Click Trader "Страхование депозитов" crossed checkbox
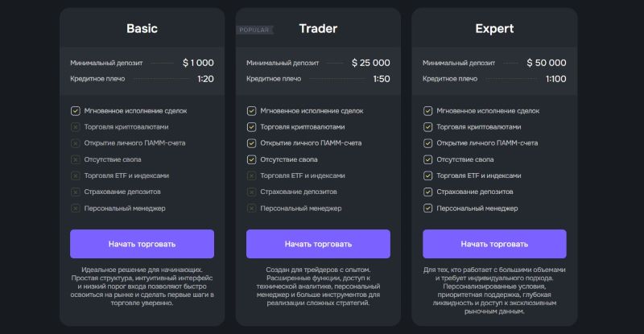Viewport: 644px width, 334px height. point(251,192)
